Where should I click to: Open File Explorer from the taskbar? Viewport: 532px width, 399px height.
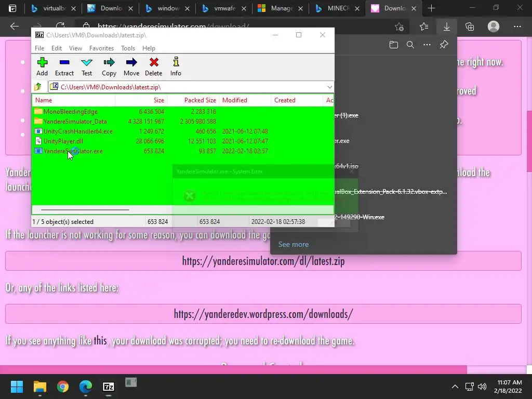(39, 387)
